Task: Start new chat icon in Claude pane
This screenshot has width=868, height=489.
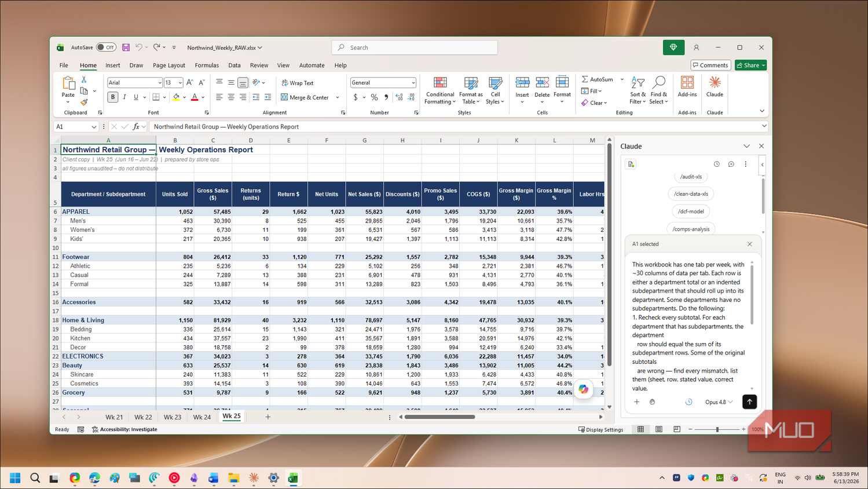Action: [731, 164]
